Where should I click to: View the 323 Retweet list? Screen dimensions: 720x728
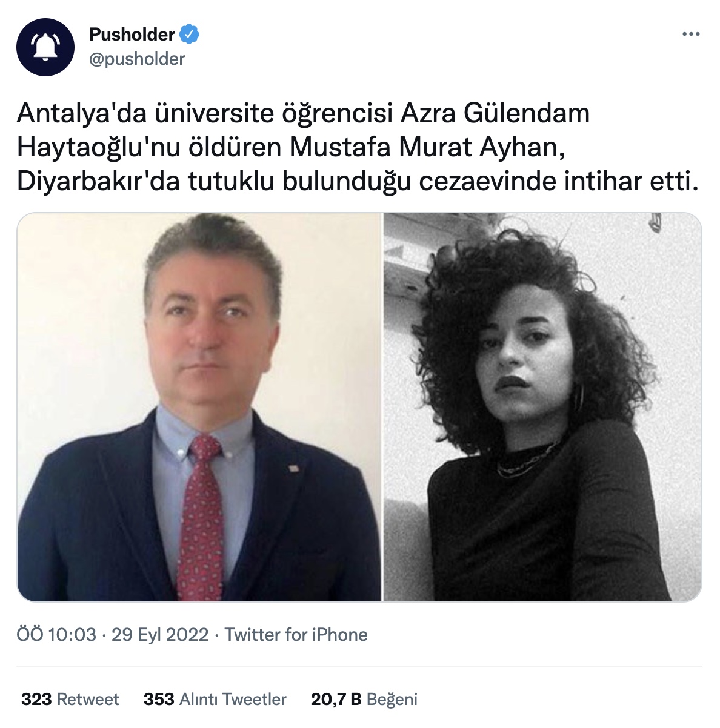(x=70, y=700)
